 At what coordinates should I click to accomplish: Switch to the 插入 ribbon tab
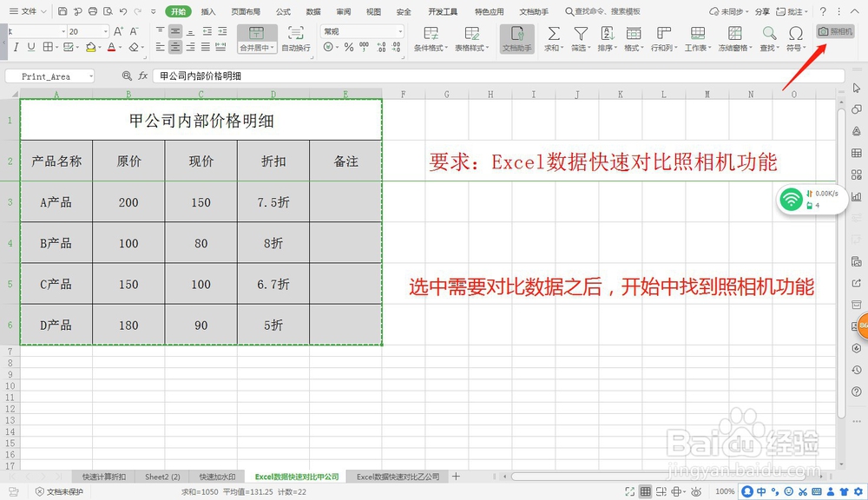pos(207,11)
